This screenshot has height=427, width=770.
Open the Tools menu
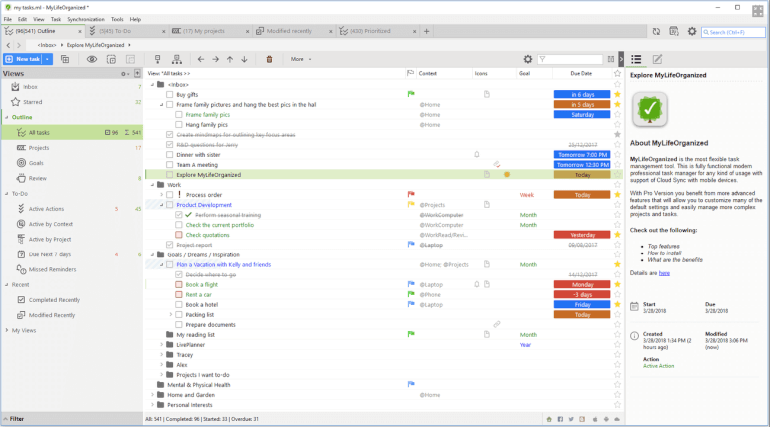(117, 19)
